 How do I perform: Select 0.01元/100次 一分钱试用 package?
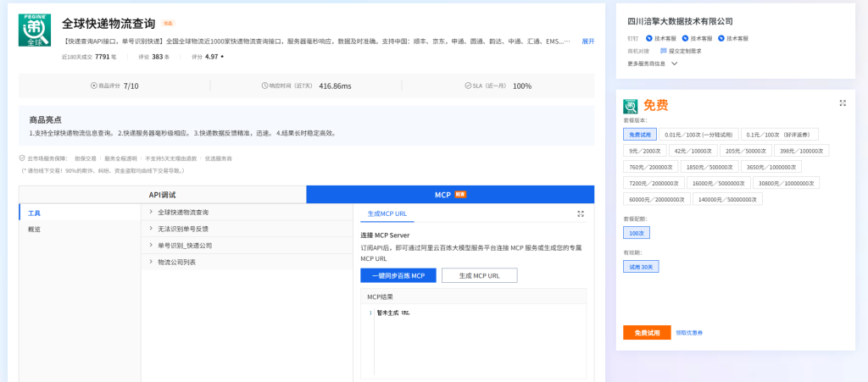(698, 135)
